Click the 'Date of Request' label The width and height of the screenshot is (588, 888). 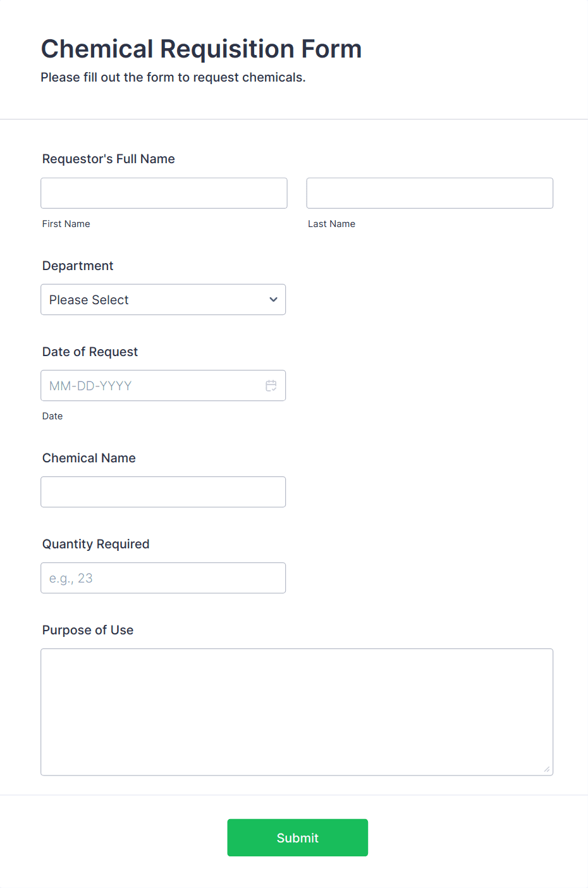(x=90, y=352)
